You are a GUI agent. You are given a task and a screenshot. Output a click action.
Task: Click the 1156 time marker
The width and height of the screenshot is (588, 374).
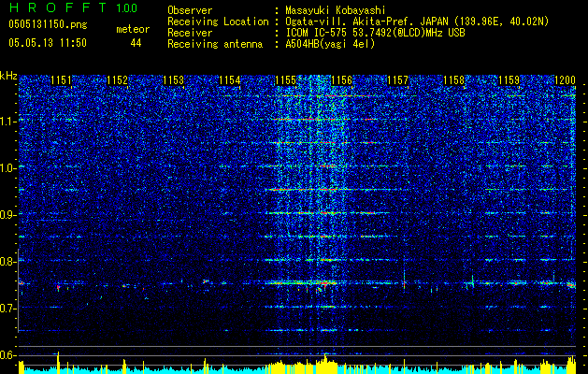(341, 79)
